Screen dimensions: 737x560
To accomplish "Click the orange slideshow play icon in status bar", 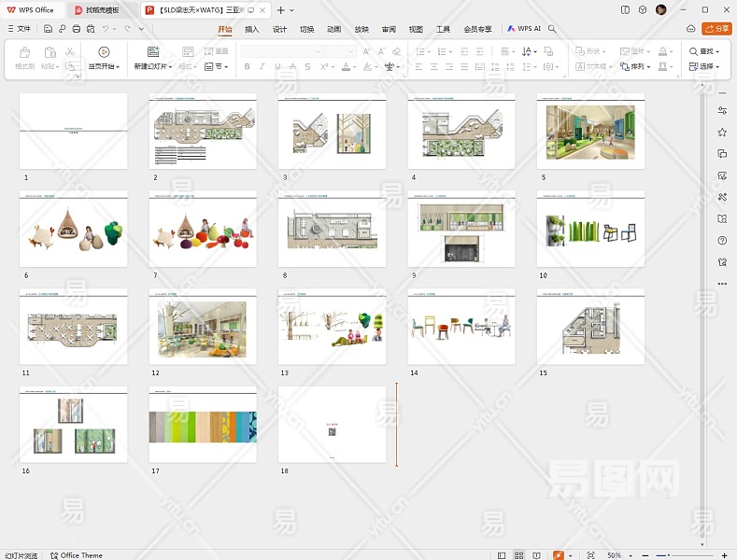I will (x=559, y=555).
